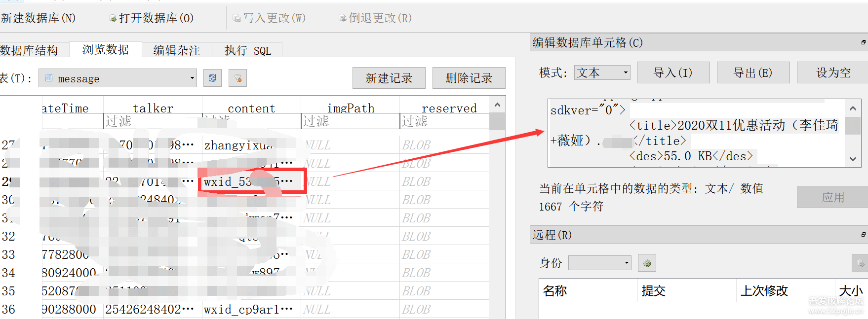Switch to 浏览数据 tab
Viewport: 868px width, 319px height.
click(x=106, y=49)
